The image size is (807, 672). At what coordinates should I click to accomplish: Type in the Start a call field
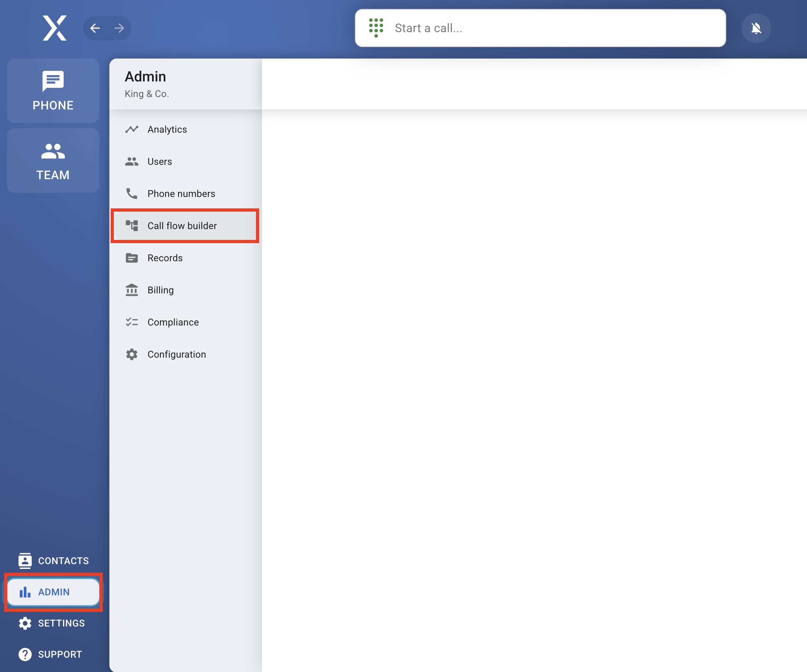(553, 28)
